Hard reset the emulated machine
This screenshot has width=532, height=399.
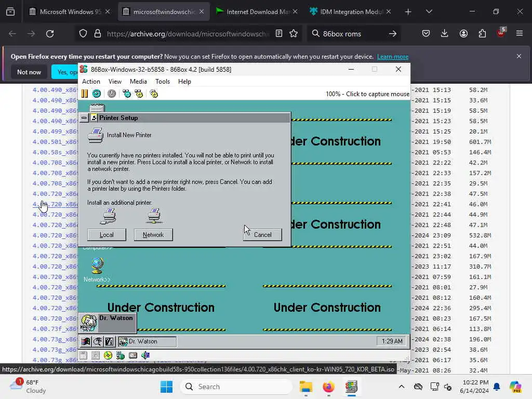pyautogui.click(x=97, y=94)
